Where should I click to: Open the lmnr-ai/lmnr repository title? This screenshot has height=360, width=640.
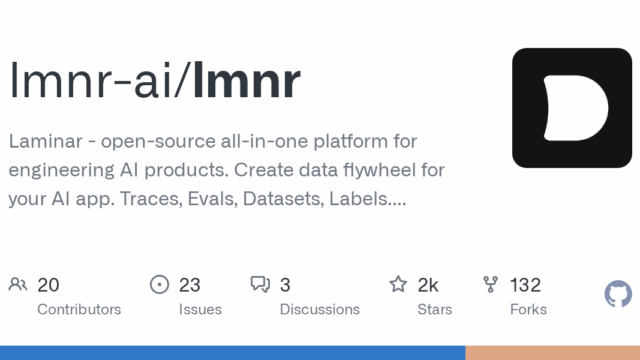(155, 80)
